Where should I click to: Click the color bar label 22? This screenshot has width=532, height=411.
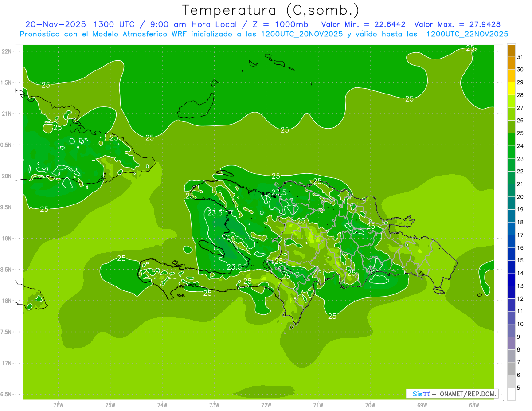(x=520, y=171)
